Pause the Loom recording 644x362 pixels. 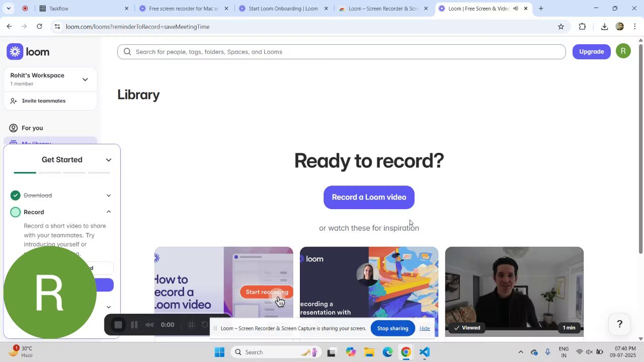coord(134,325)
